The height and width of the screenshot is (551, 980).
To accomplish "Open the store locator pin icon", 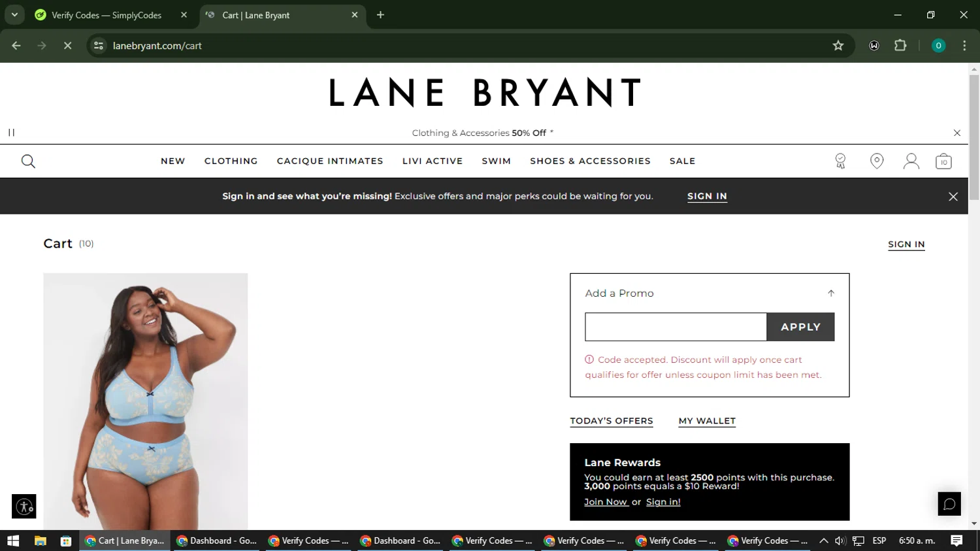I will pyautogui.click(x=877, y=161).
